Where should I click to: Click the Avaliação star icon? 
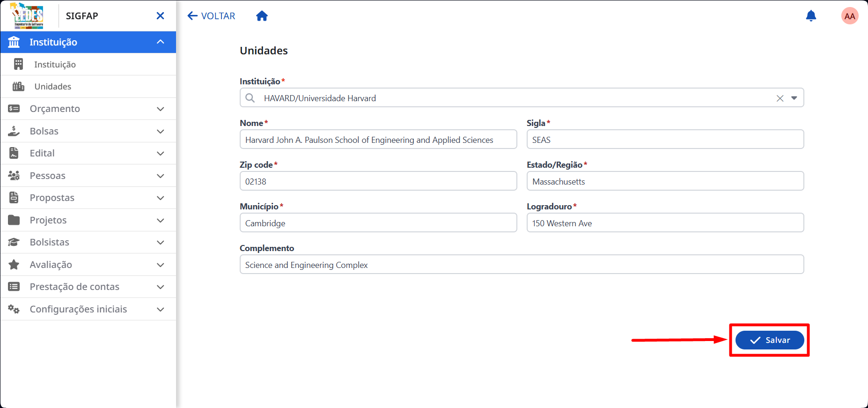click(14, 264)
